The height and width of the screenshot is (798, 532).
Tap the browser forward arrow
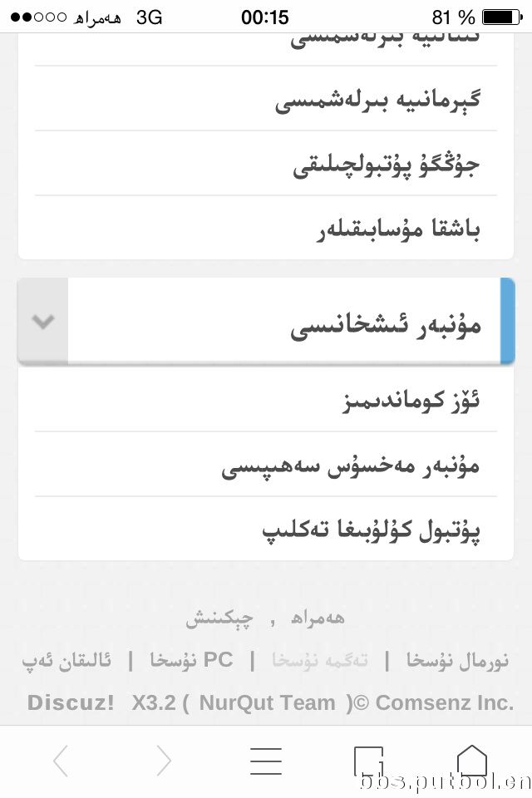click(164, 761)
